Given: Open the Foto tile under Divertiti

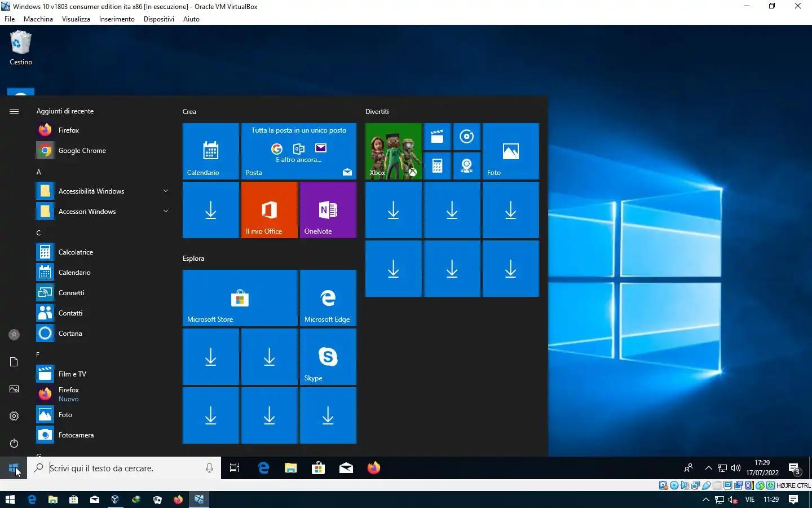Looking at the screenshot, I should coord(510,151).
